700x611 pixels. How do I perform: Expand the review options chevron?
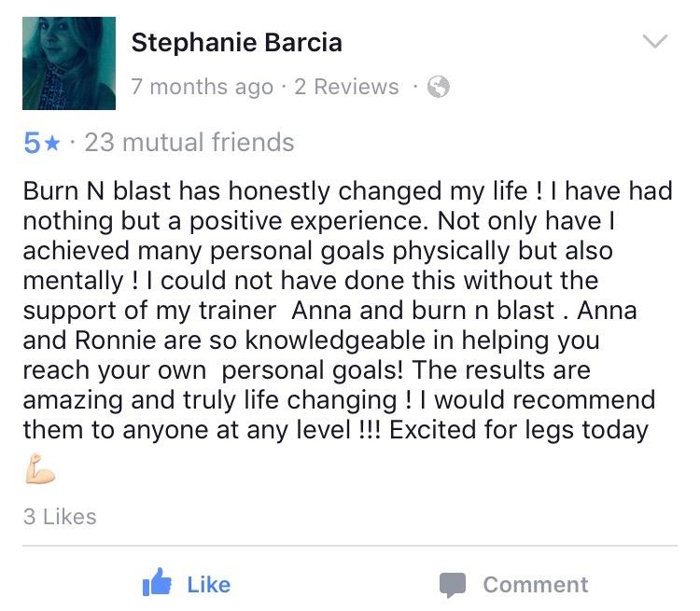656,41
